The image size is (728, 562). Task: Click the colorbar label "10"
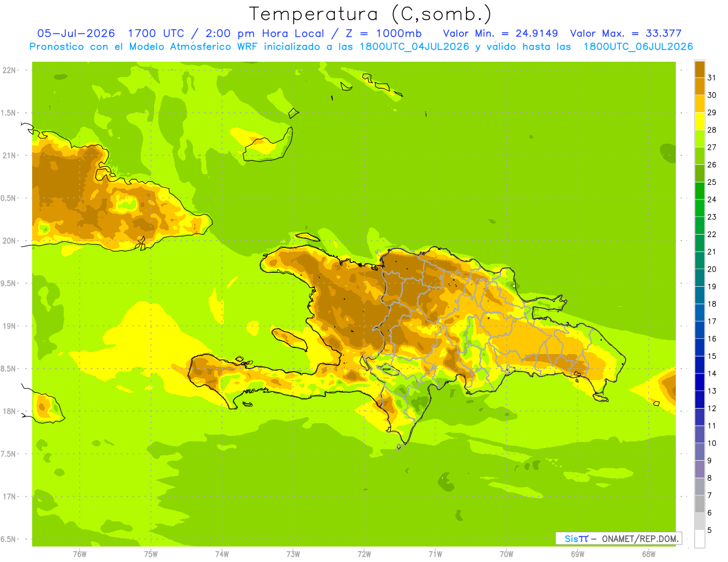coord(712,443)
